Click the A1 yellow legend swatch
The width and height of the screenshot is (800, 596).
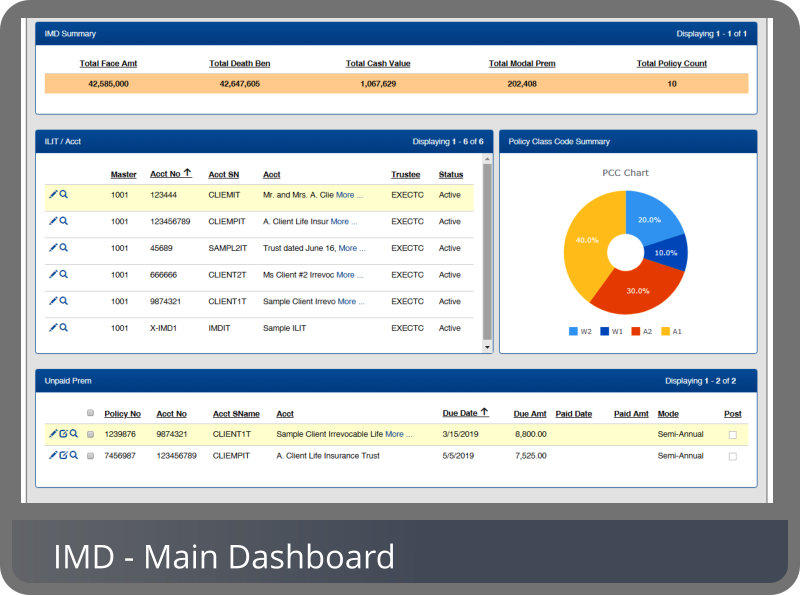(664, 331)
